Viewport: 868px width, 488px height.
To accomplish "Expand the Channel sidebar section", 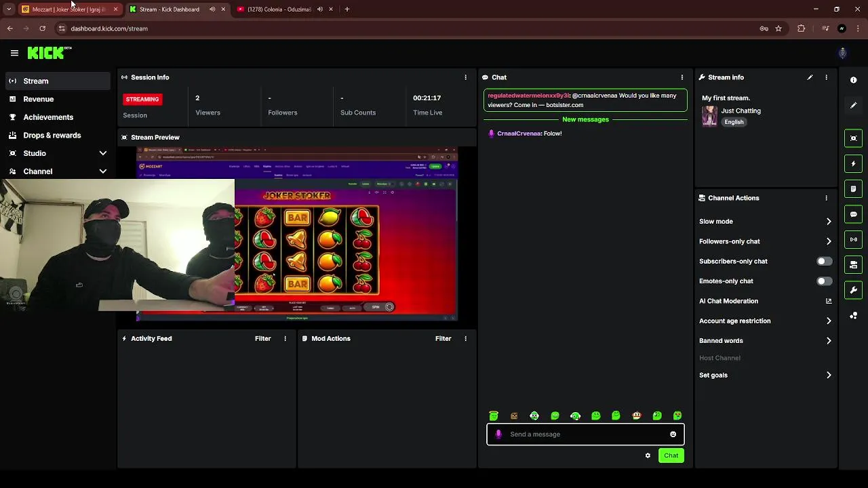I will click(103, 171).
